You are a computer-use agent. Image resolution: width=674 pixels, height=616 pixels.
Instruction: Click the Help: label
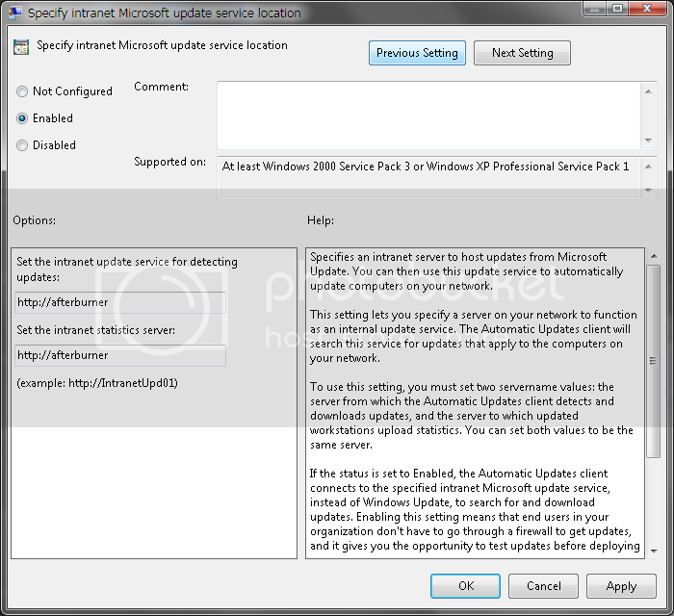point(321,220)
